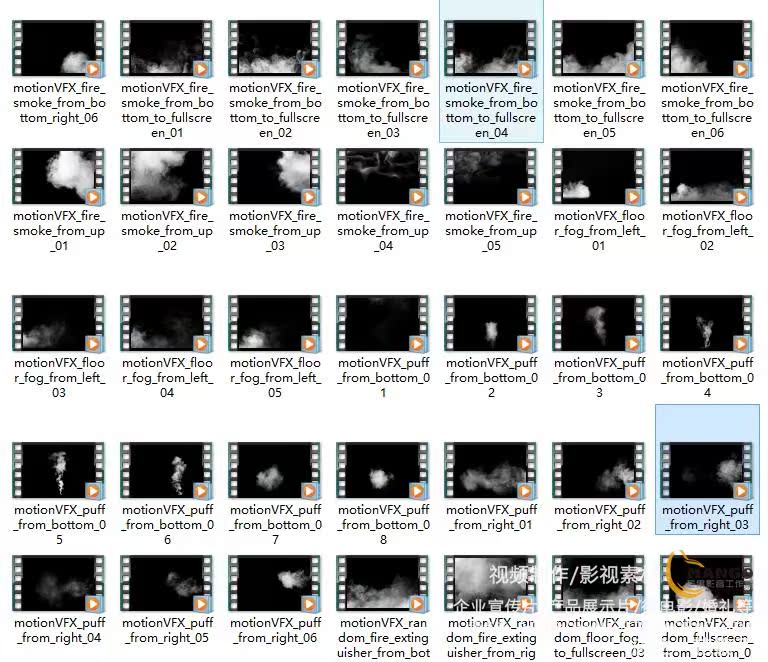Select the highlighted puff_from_right_03 video file
Screen dimensions: 768x662
coord(707,471)
